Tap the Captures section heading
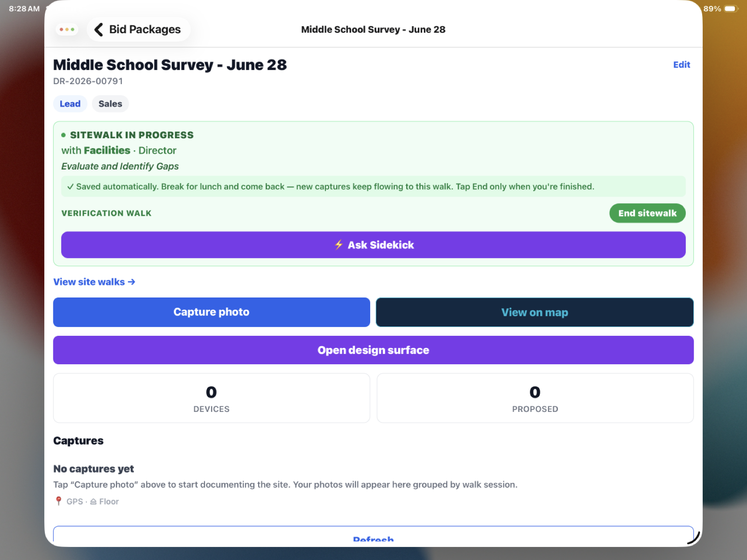 [x=78, y=440]
